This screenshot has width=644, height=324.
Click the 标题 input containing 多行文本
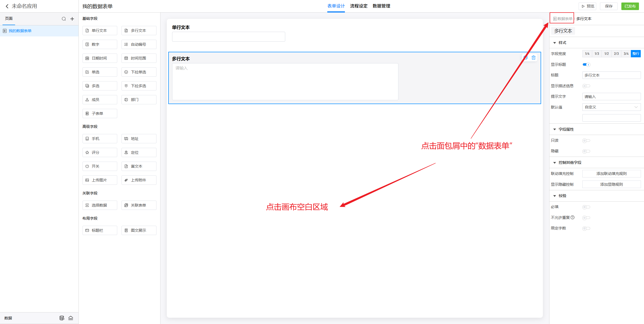coord(611,75)
